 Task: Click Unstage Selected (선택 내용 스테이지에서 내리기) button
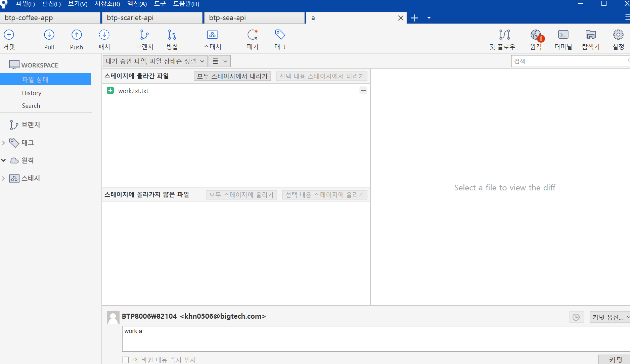322,76
